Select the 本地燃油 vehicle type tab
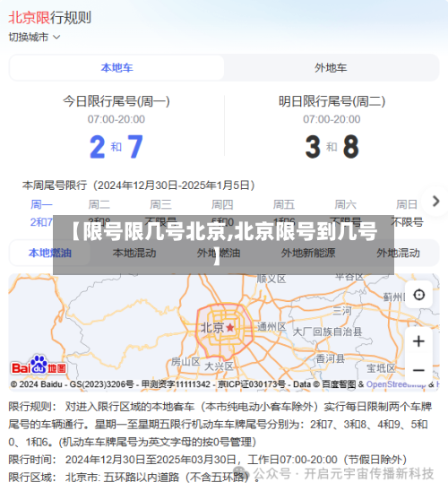448x491 pixels. click(50, 253)
